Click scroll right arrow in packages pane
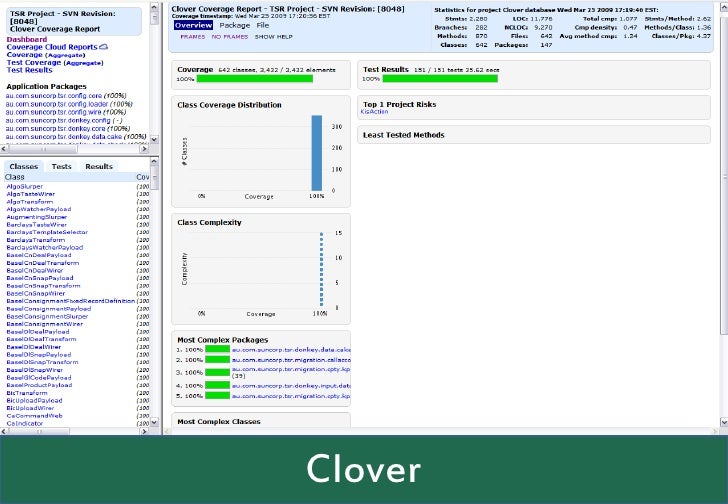 tap(144, 149)
